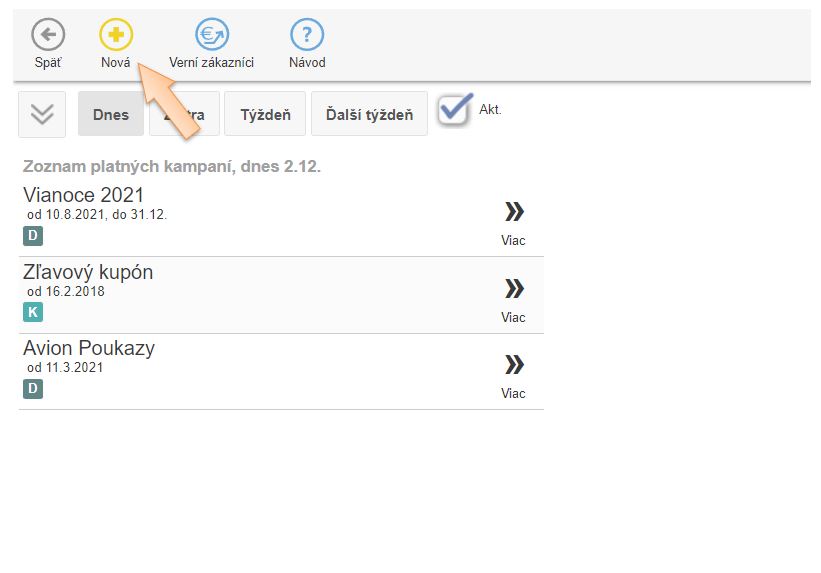Click the D badge under Vianoce 2021
Viewport: 821px width, 573px height.
click(x=33, y=236)
